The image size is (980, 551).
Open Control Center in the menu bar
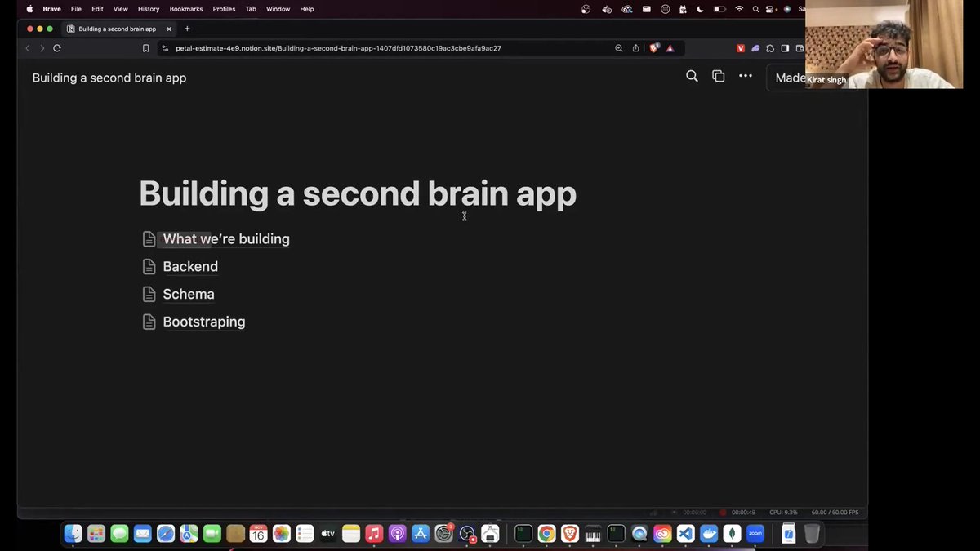point(770,9)
